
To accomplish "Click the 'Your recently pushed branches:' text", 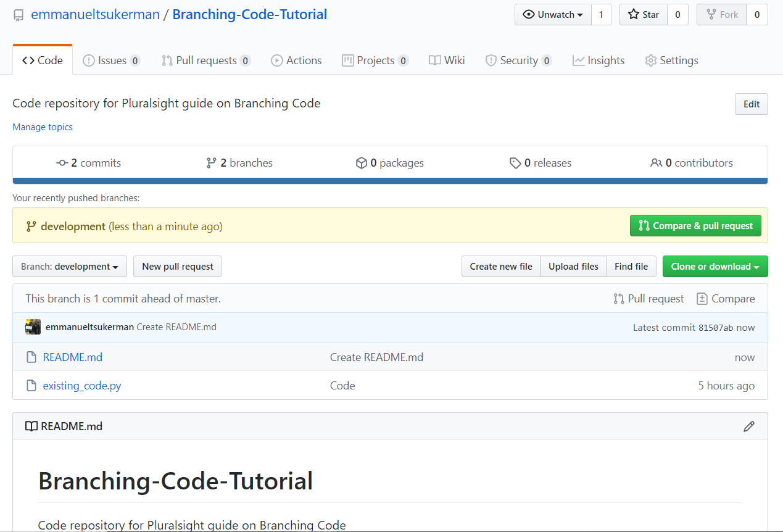I will tap(76, 198).
